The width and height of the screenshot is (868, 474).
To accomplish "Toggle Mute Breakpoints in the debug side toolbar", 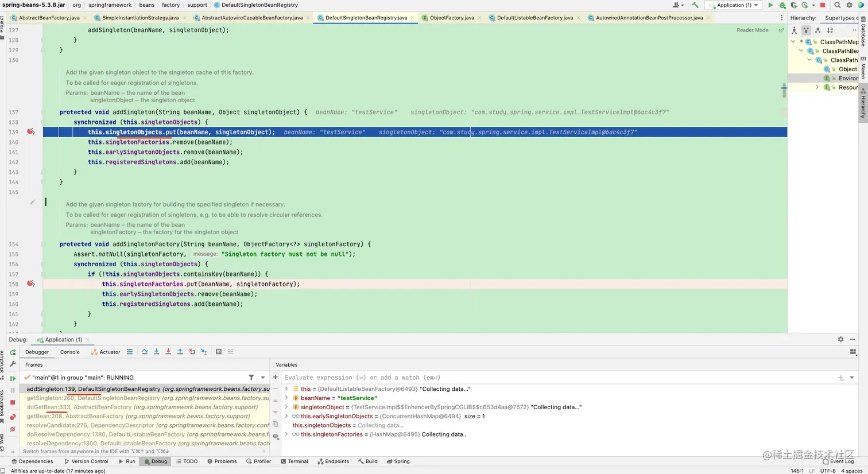I will tap(13, 429).
